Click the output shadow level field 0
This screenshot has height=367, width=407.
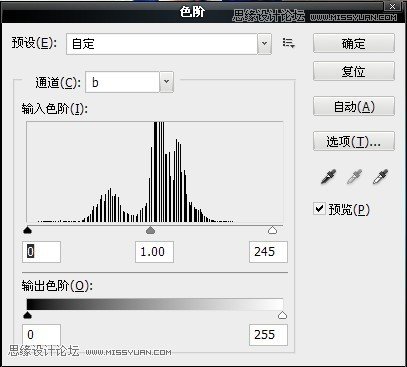click(x=41, y=335)
